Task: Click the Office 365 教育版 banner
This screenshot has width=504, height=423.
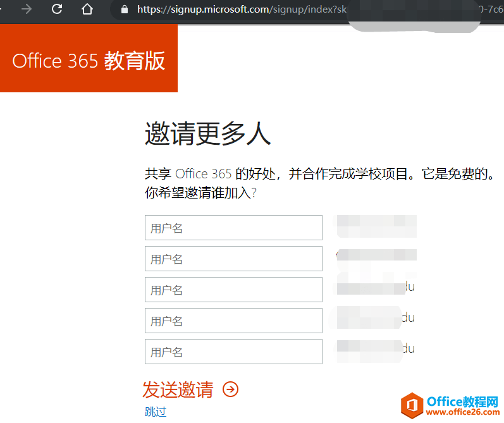Action: click(x=89, y=58)
